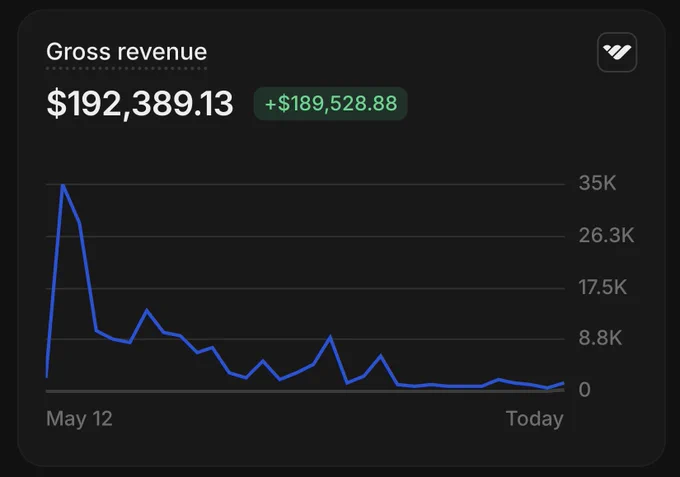Click the May 12 start date label
This screenshot has width=680, height=477.
pos(79,419)
